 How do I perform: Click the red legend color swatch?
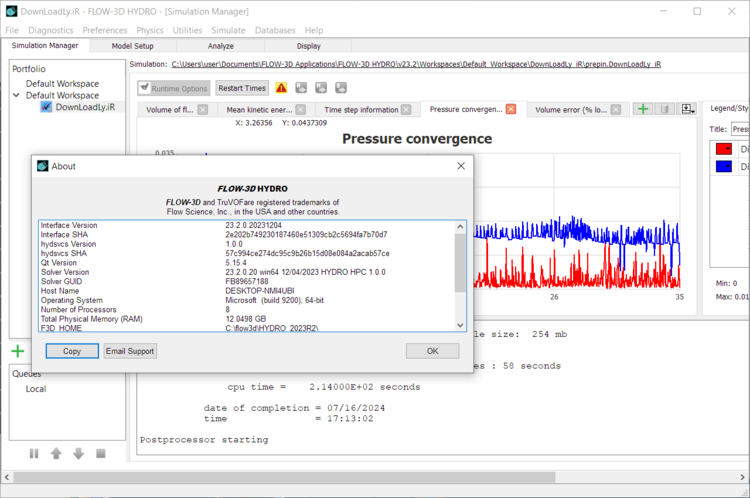pos(723,149)
